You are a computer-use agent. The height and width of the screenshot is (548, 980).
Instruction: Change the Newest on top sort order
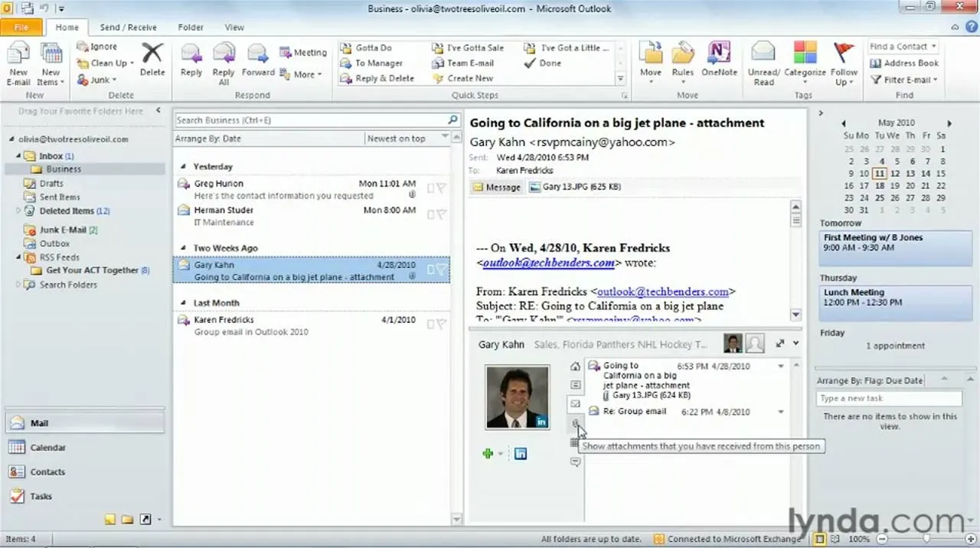(x=407, y=139)
